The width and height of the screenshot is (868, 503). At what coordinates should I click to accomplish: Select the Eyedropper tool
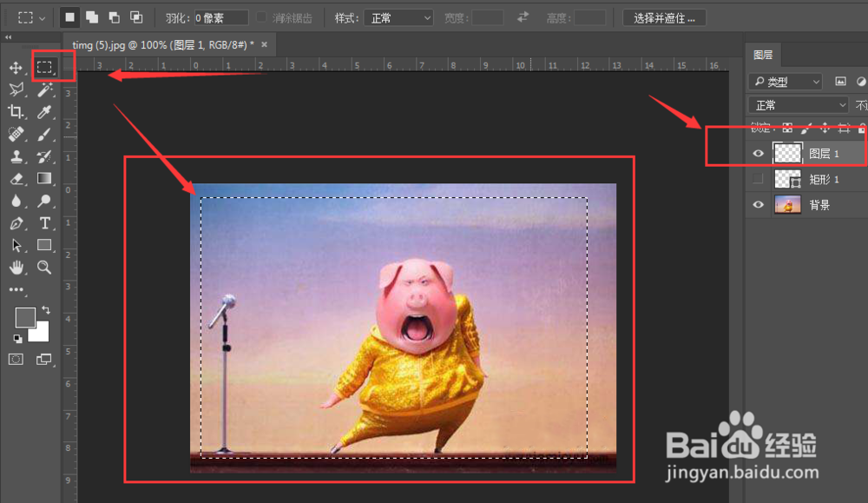tap(44, 112)
